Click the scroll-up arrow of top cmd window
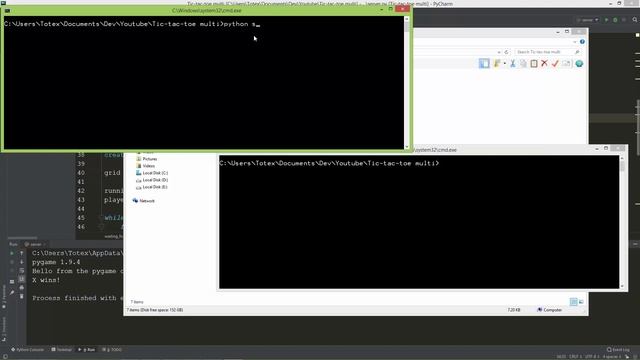640x360 pixels. pos(407,19)
